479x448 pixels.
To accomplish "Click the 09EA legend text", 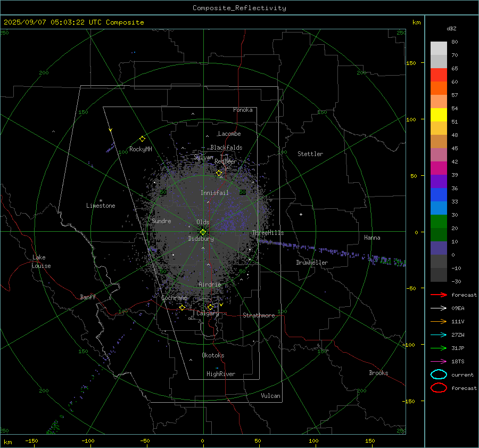I will point(458,308).
